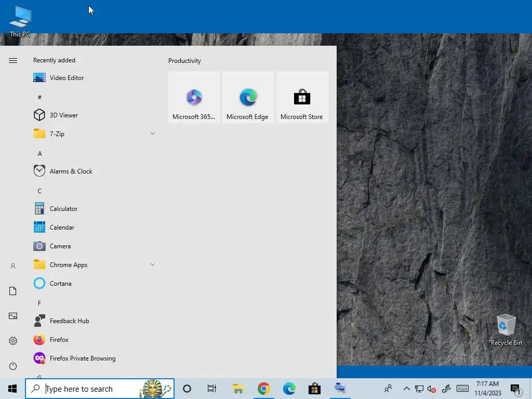Launch Calculator from the app list

point(95,209)
